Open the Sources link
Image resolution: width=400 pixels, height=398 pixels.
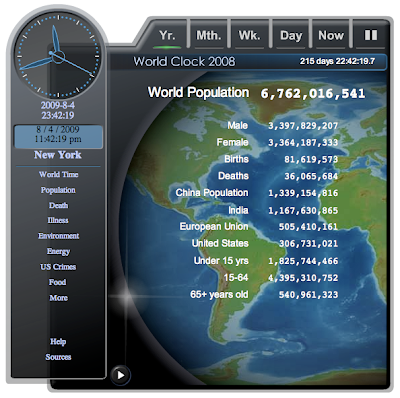(58, 357)
